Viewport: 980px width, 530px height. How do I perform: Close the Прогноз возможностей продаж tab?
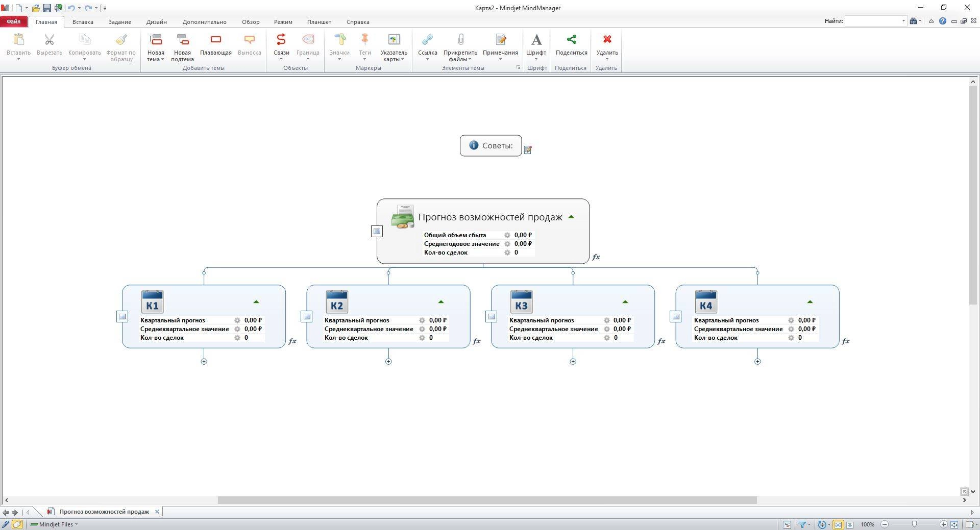(157, 512)
